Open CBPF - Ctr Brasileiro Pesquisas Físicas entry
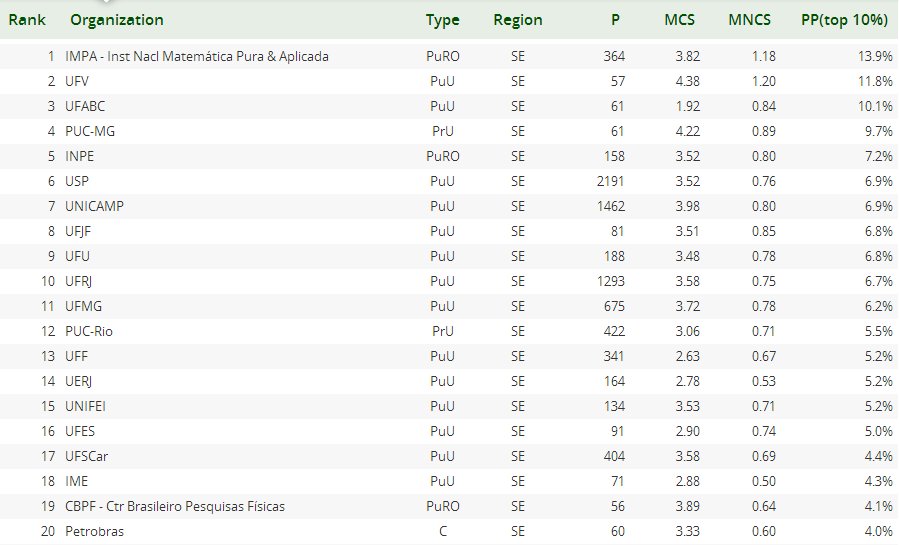 point(175,506)
